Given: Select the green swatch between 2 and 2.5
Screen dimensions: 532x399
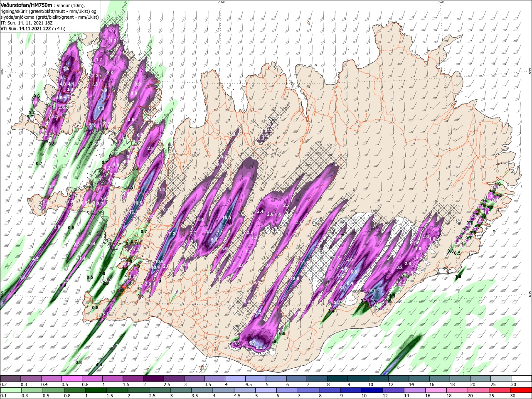Looking at the screenshot, I should [138, 390].
